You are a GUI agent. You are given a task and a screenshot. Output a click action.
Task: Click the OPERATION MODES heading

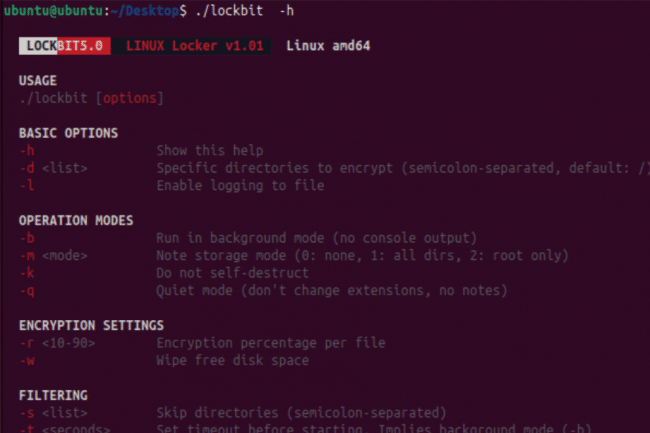coord(76,220)
